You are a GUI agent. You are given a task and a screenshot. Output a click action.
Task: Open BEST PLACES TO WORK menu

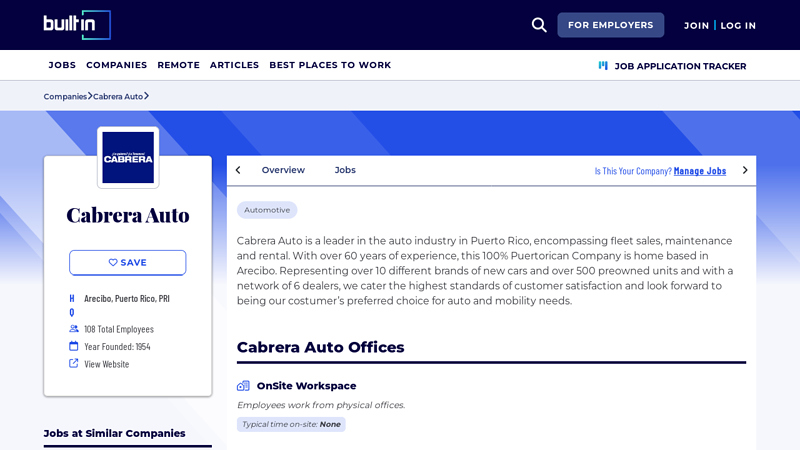(x=330, y=65)
